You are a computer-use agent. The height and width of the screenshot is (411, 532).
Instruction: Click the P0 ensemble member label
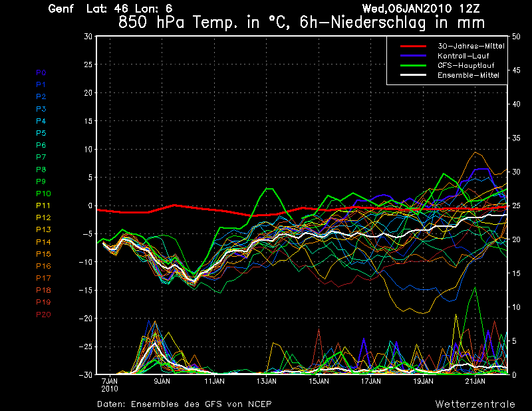[41, 72]
